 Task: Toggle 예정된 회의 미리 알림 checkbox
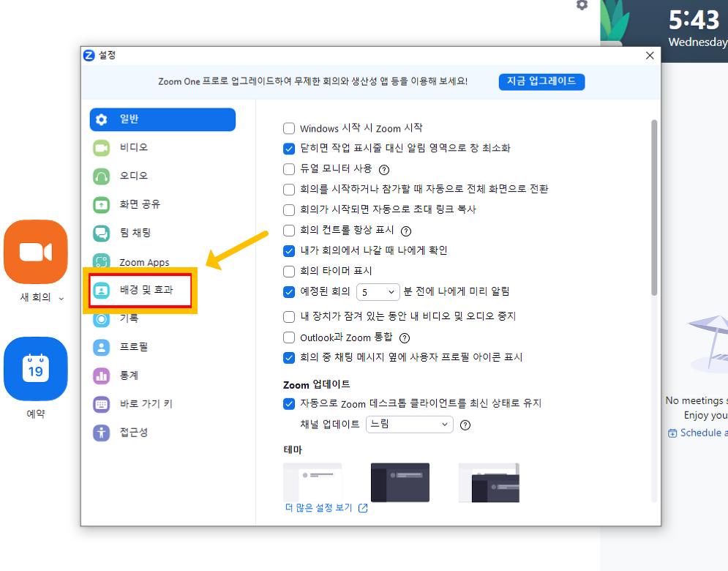[x=289, y=292]
